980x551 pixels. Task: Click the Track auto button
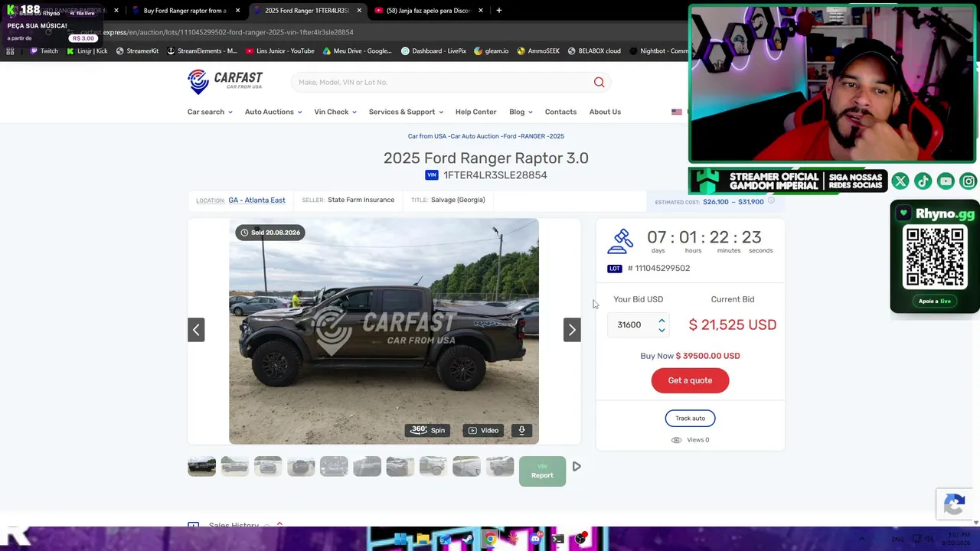690,419
